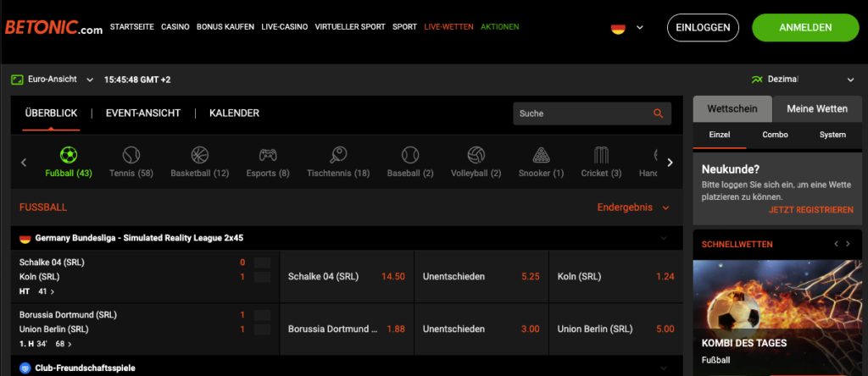Open the Kombi des Tages thumbnail
This screenshot has width=868, height=376.
(776, 317)
